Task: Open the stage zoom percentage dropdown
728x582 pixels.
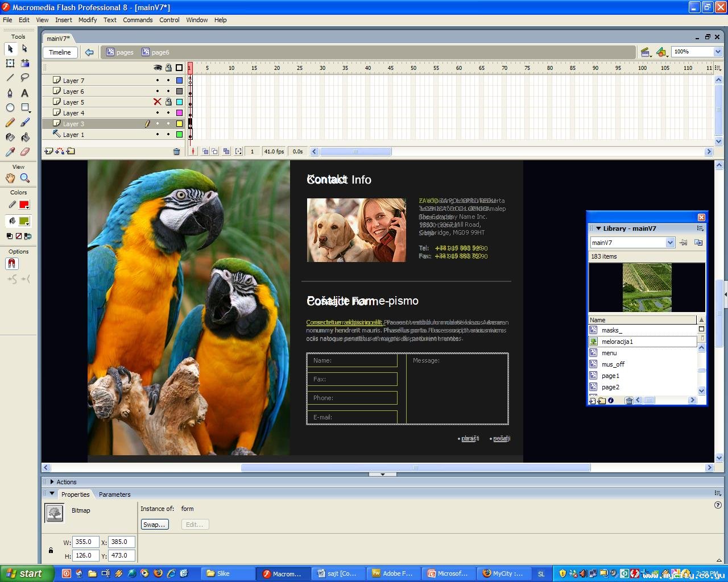Action: pyautogui.click(x=717, y=52)
